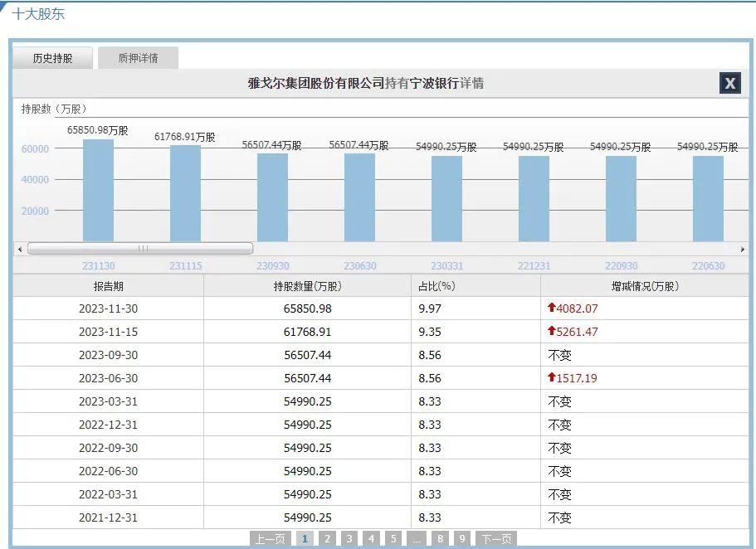Click the 2023-11-30 report date cell
The height and width of the screenshot is (549, 756).
(109, 309)
